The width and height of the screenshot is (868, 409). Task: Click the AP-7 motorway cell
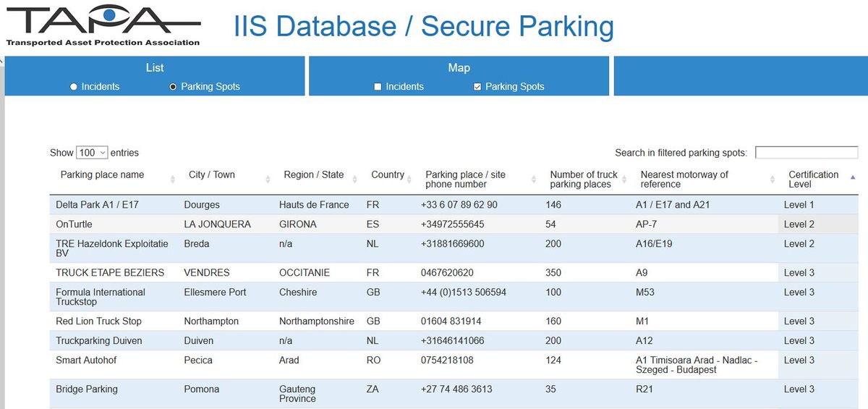pyautogui.click(x=647, y=224)
